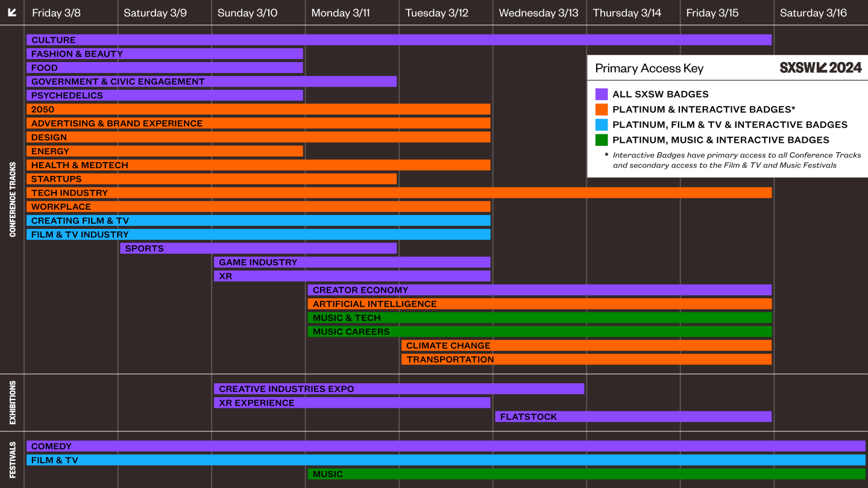Click the Creative Industries Expo bar

[x=398, y=389]
